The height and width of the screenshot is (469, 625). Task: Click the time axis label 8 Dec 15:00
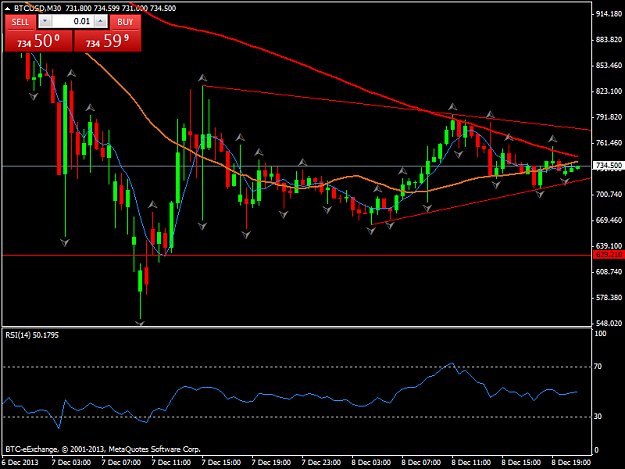(x=521, y=463)
